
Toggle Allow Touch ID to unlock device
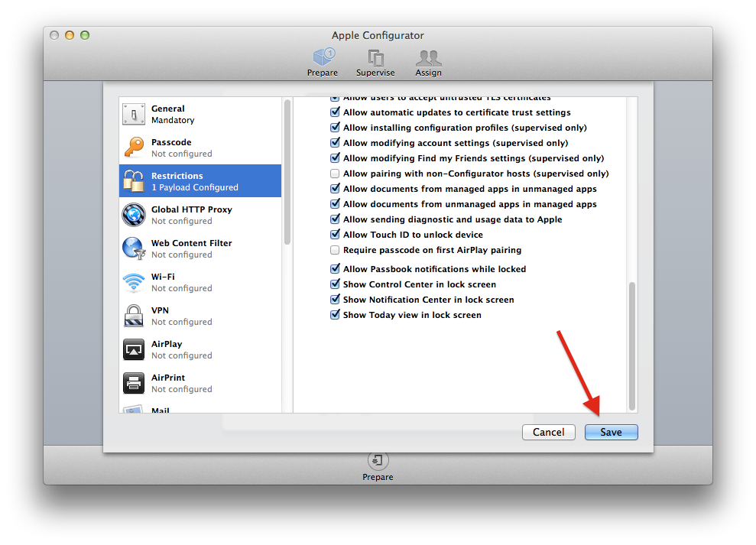tap(335, 235)
